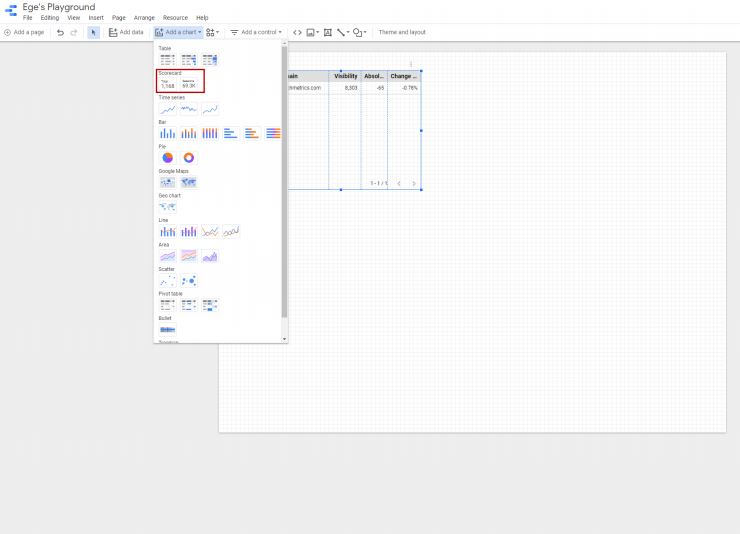
Task: Insert a plain table chart
Action: pyautogui.click(x=168, y=60)
